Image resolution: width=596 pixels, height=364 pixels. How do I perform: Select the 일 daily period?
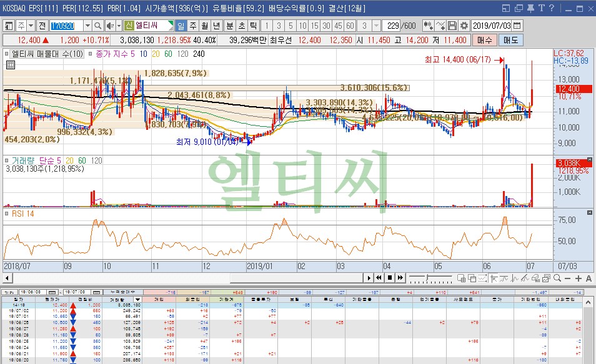[x=181, y=26]
